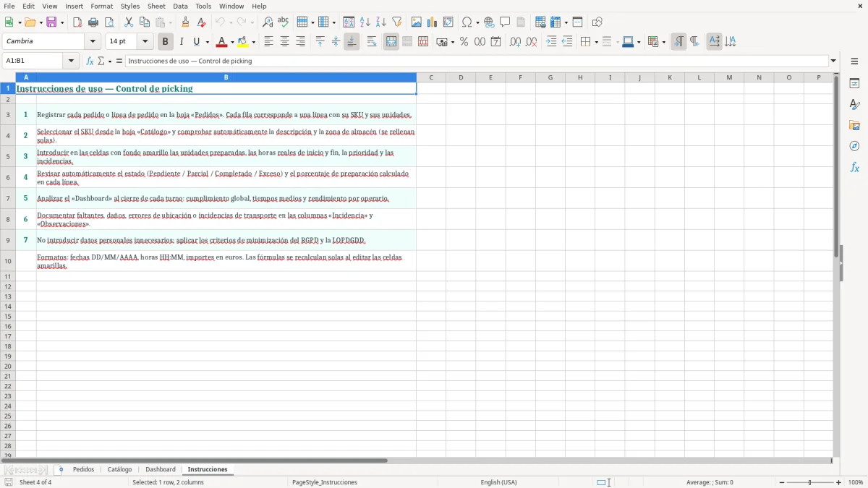Click the status bar zoom slider
Viewport: 868px width, 488px height.
[810, 482]
